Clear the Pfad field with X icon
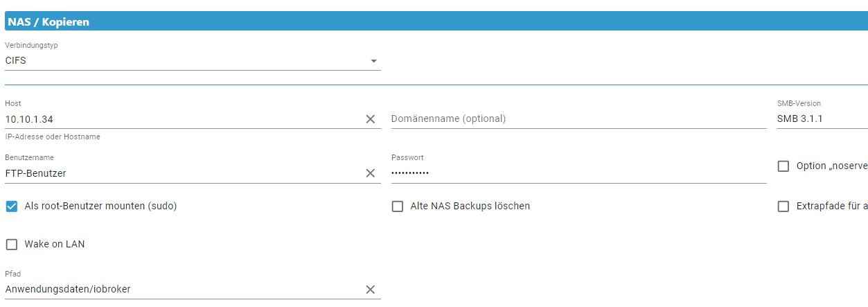 (x=371, y=290)
